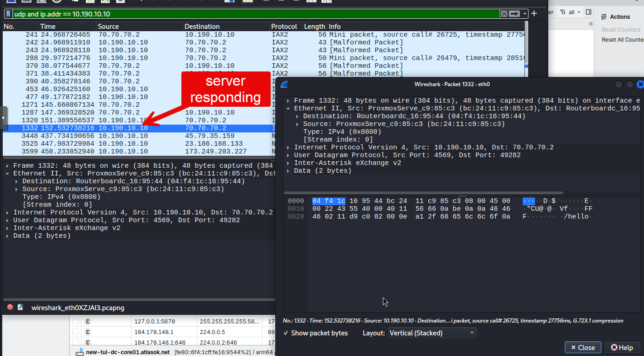Open Help from the packet dialog
Image resolution: width=644 pixels, height=356 pixels.
(x=622, y=347)
